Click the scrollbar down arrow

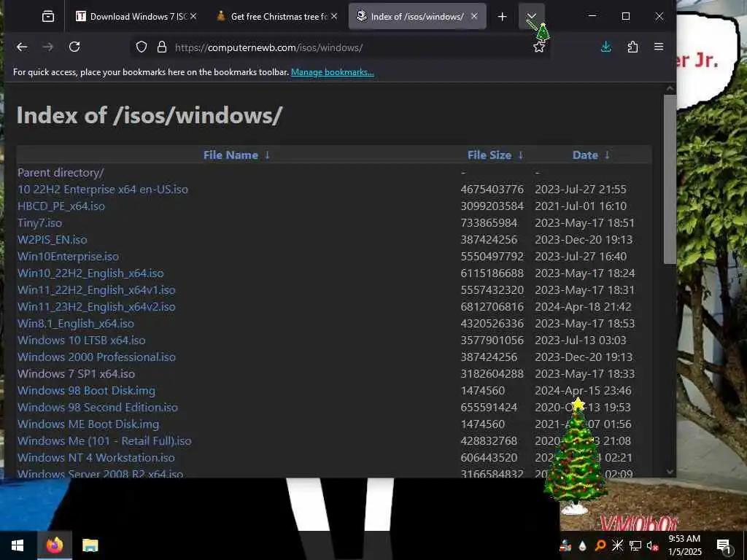click(x=670, y=472)
